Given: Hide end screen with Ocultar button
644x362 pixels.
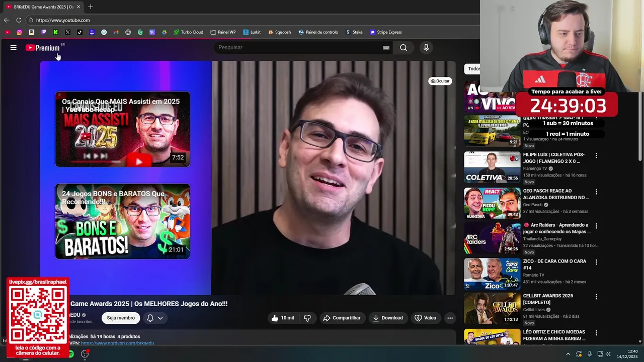Looking at the screenshot, I should tap(440, 81).
